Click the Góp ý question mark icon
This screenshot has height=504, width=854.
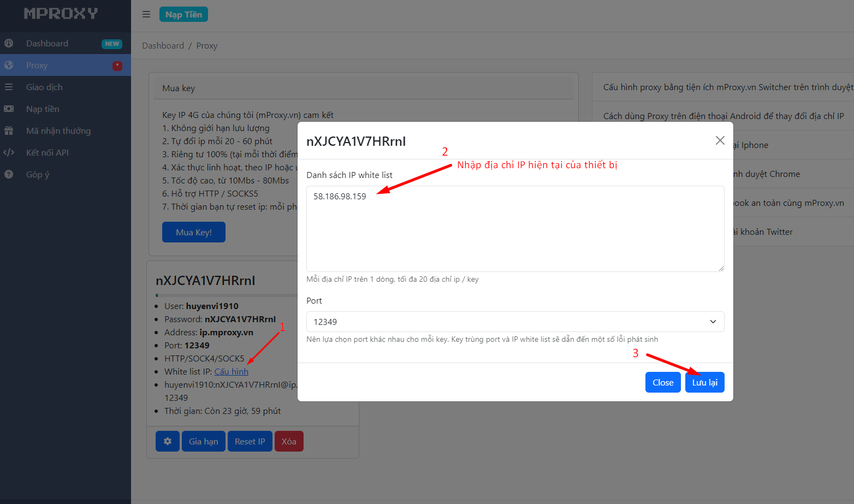[9, 174]
